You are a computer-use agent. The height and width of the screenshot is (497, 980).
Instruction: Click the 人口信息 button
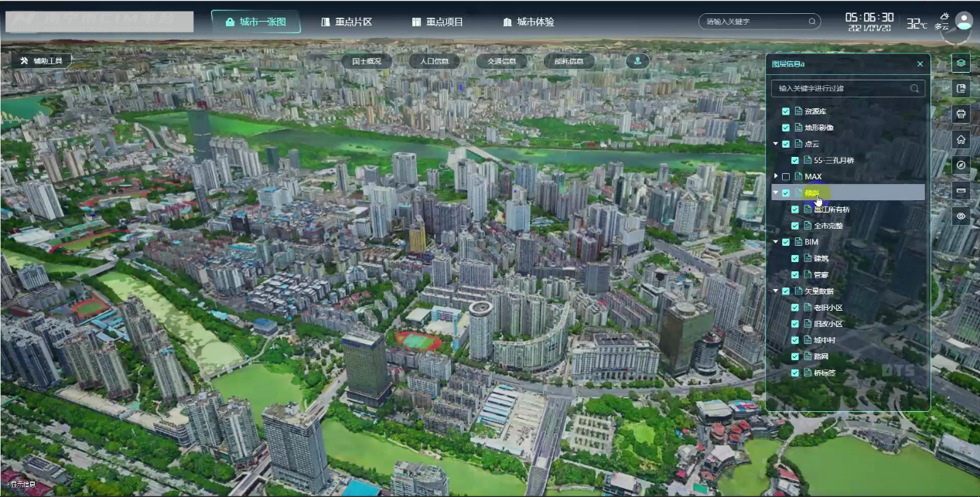(434, 61)
